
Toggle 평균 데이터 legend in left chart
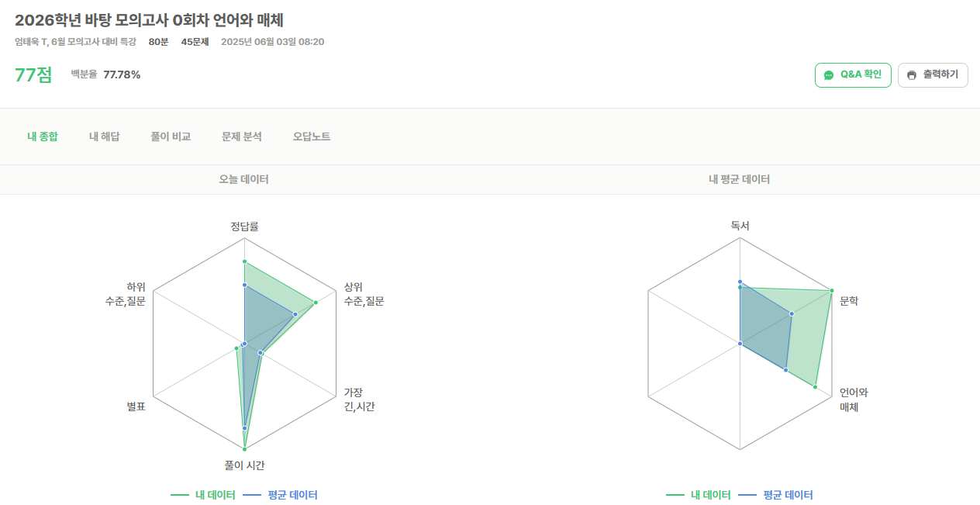(280, 495)
